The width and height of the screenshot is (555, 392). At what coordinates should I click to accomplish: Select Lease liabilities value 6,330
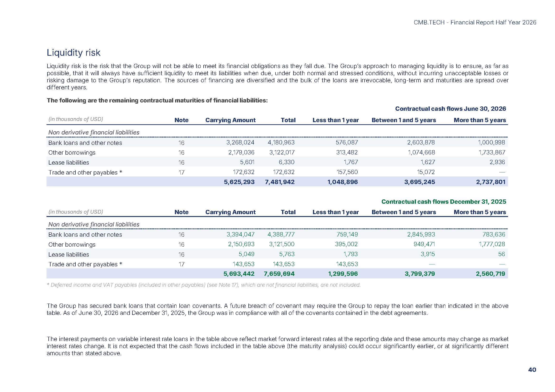point(286,162)
